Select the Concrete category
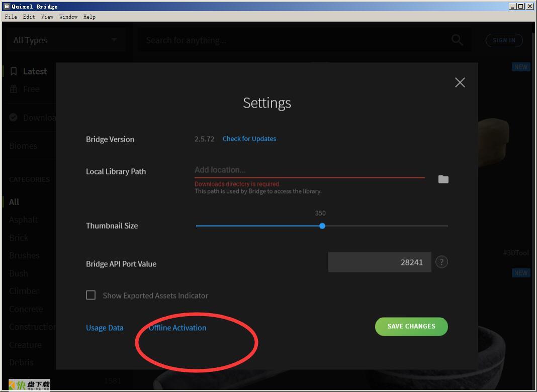537x392 pixels. click(26, 309)
